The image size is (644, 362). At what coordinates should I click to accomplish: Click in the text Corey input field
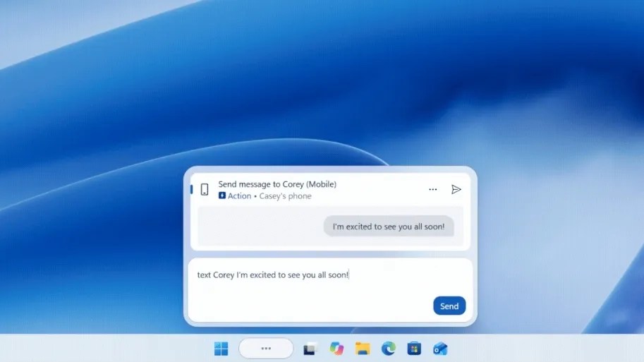coord(330,290)
